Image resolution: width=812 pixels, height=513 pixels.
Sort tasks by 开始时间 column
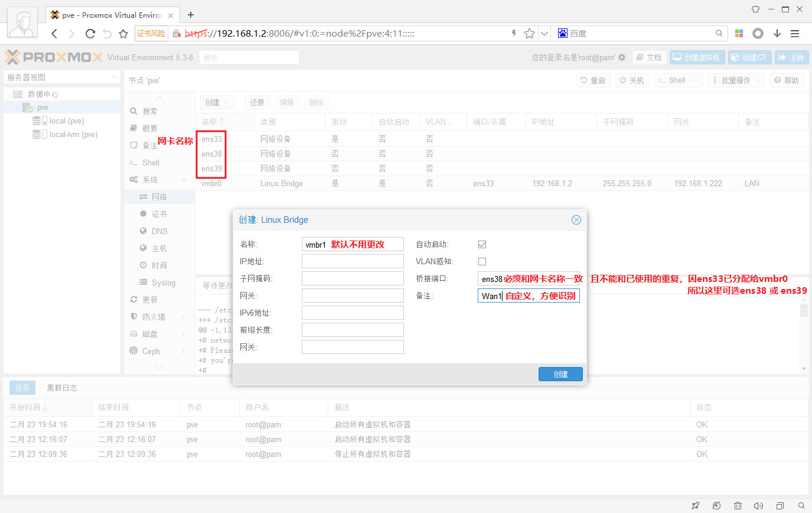[x=47, y=407]
